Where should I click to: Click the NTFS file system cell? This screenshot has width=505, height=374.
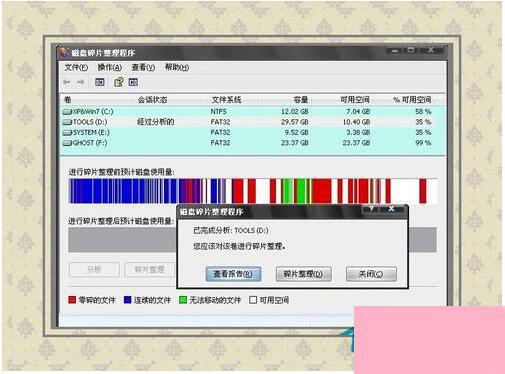(218, 112)
